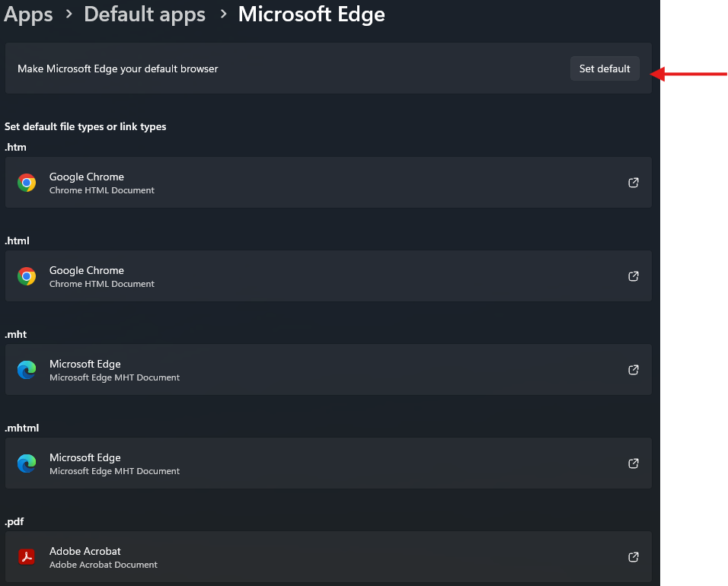This screenshot has width=728, height=586.
Task: Select Adobe Acrobat Document entry under .pdf
Action: coord(104,565)
